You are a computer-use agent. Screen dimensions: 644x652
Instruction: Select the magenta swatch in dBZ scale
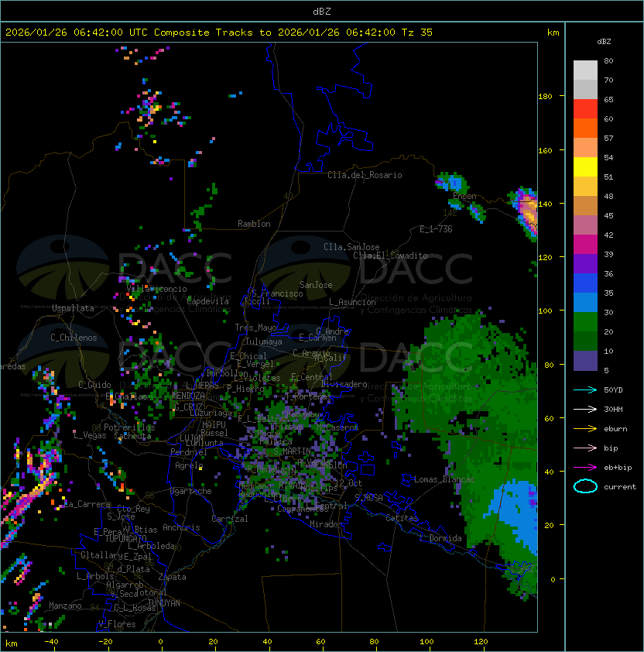[585, 245]
